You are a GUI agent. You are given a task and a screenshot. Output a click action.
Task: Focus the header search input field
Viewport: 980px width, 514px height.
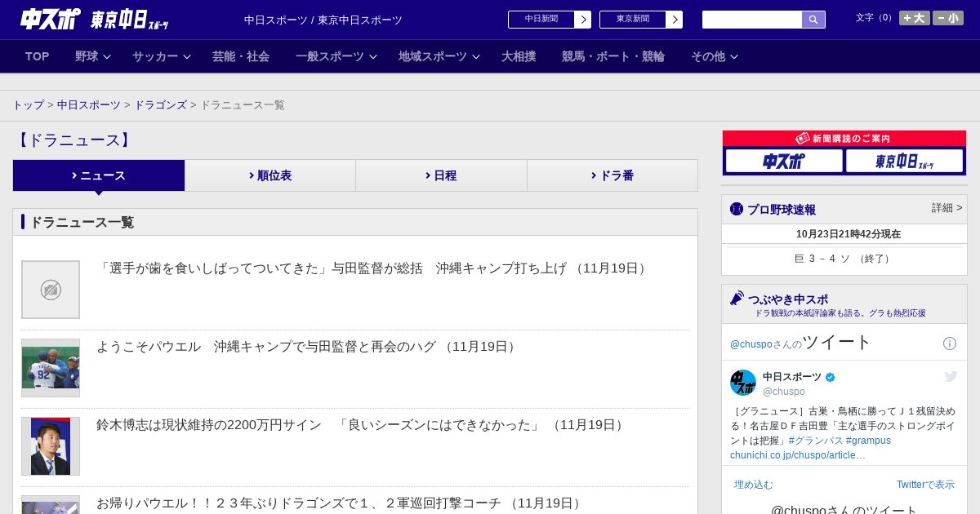[x=752, y=20]
